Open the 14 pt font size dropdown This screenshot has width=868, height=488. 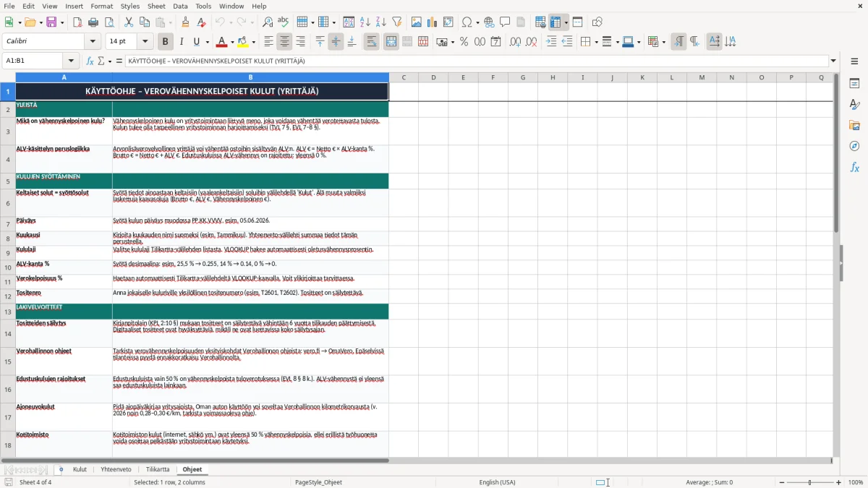pyautogui.click(x=145, y=42)
